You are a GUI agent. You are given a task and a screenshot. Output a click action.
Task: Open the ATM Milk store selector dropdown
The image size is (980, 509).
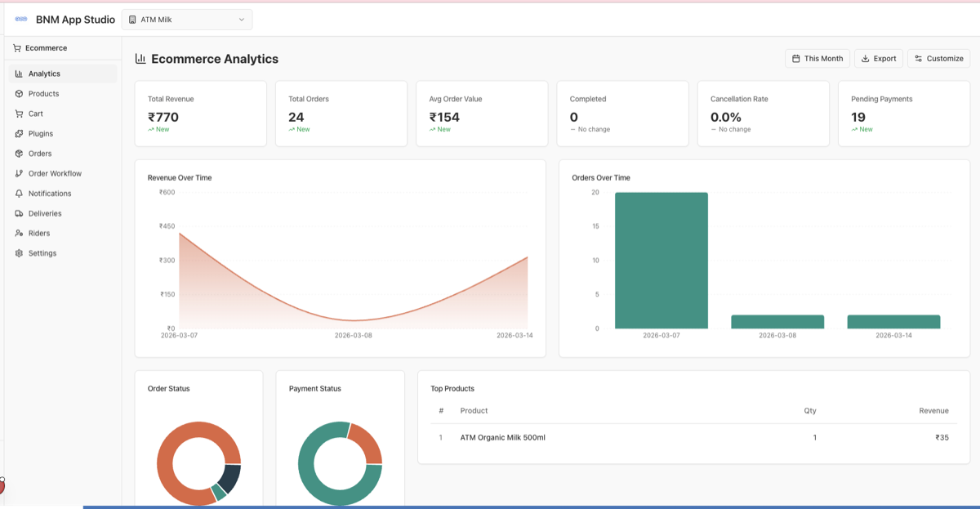pyautogui.click(x=186, y=19)
